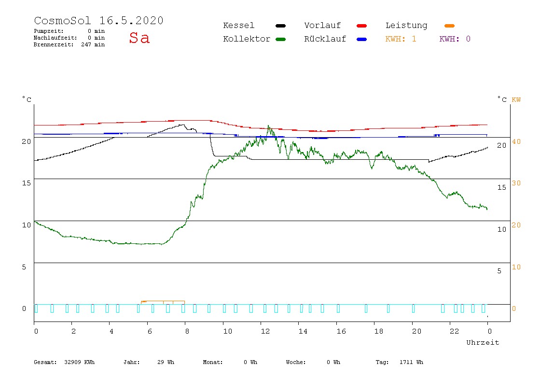
Task: Select hour "22" on the time axis
Action: pyautogui.click(x=455, y=331)
